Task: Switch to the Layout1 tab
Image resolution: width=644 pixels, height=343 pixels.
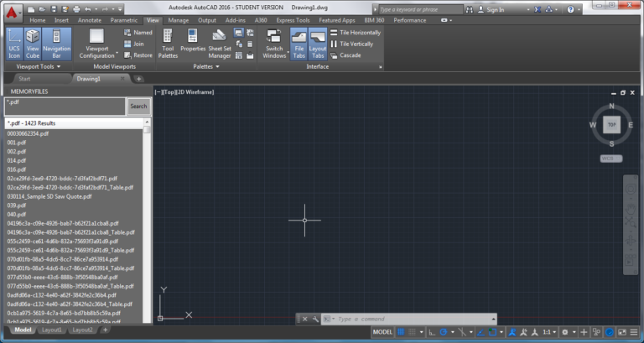Action: (51, 330)
